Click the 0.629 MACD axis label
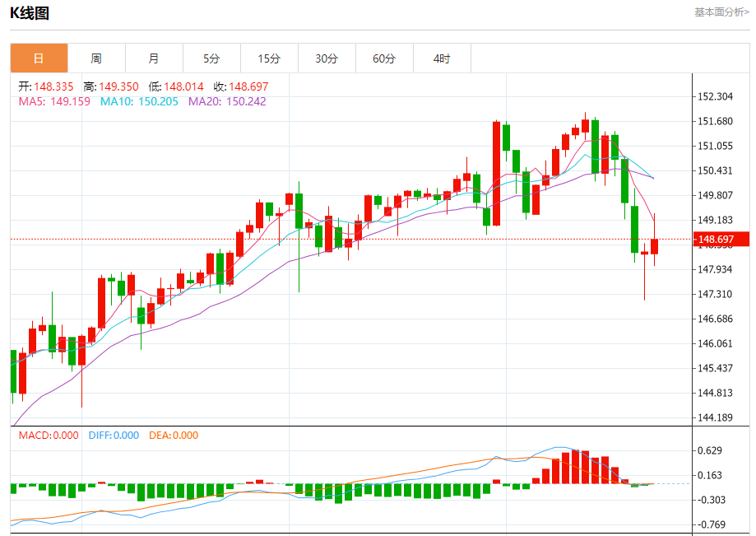 click(x=710, y=450)
